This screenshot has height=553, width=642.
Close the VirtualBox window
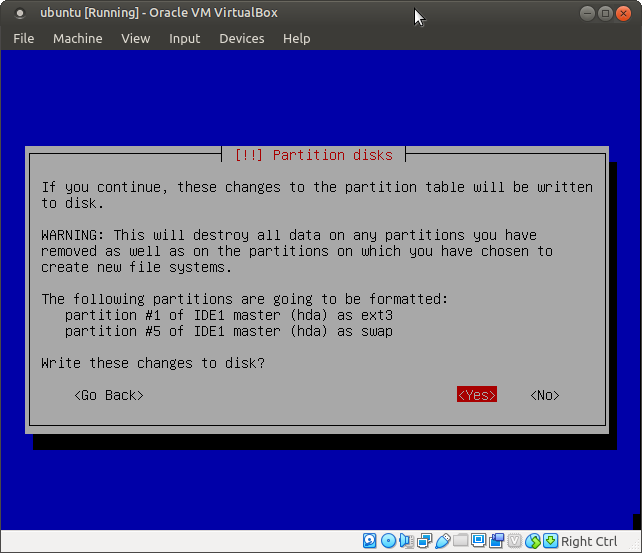pyautogui.click(x=623, y=14)
